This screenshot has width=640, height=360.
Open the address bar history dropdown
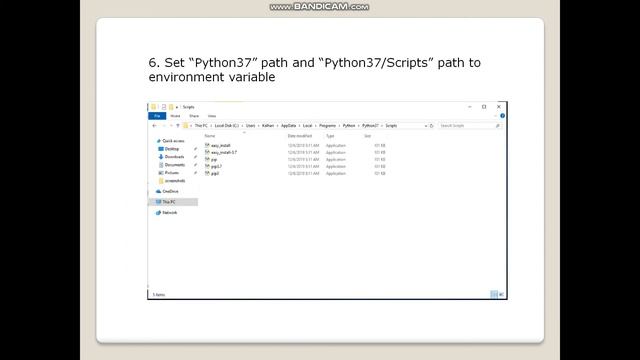tap(426, 126)
